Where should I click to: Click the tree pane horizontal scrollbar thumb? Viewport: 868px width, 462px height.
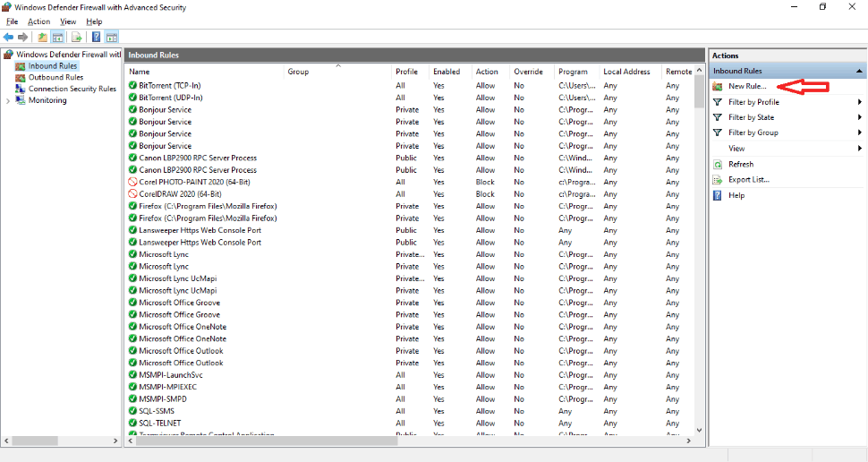(35, 441)
